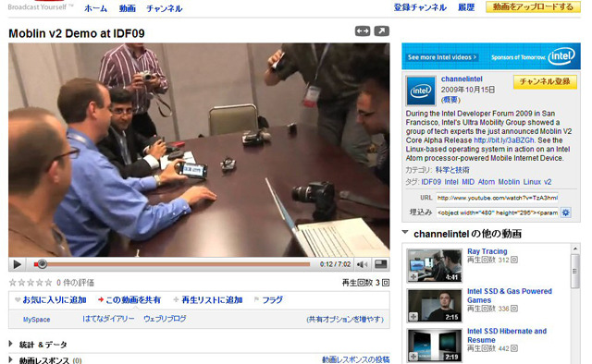592x364 pixels.
Task: Collapse channelintel の他の動画 section
Action: click(x=405, y=233)
